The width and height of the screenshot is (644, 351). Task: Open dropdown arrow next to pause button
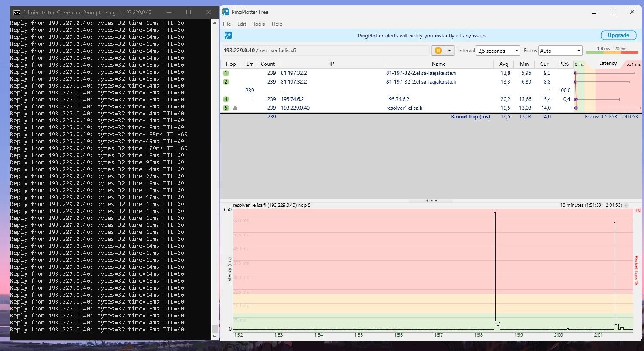[x=449, y=51]
